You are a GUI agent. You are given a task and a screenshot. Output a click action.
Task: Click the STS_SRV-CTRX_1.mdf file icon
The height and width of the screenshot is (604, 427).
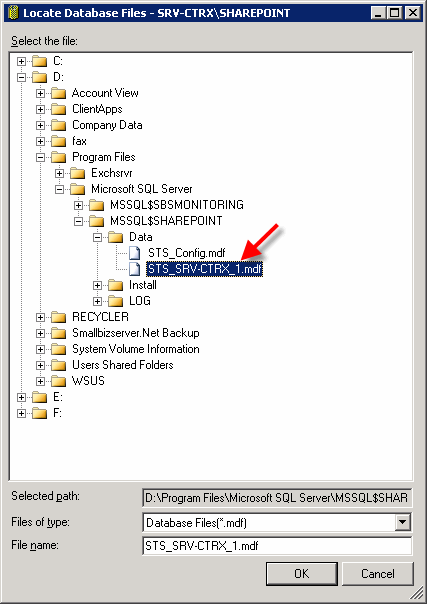[134, 269]
